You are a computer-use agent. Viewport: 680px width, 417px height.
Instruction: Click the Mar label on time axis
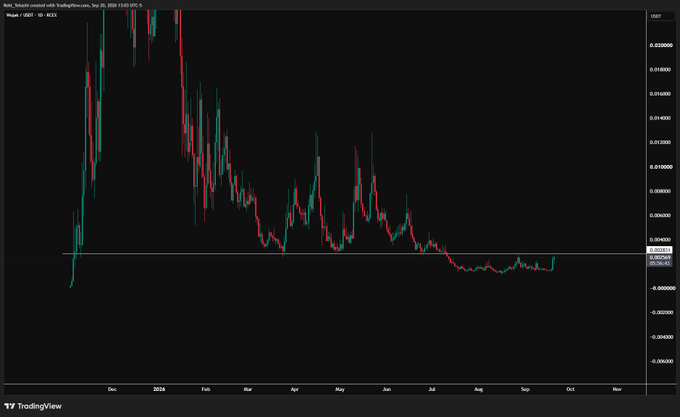pos(248,389)
